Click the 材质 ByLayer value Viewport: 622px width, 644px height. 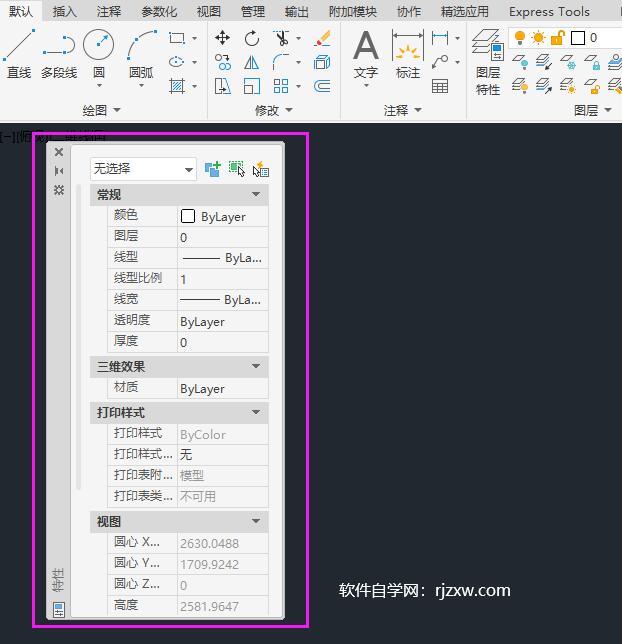(x=223, y=388)
